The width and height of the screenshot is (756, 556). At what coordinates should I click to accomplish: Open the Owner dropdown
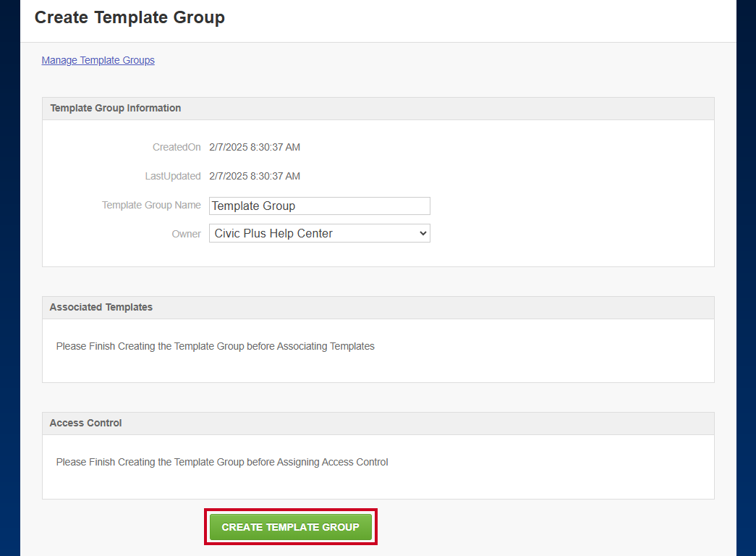[319, 233]
